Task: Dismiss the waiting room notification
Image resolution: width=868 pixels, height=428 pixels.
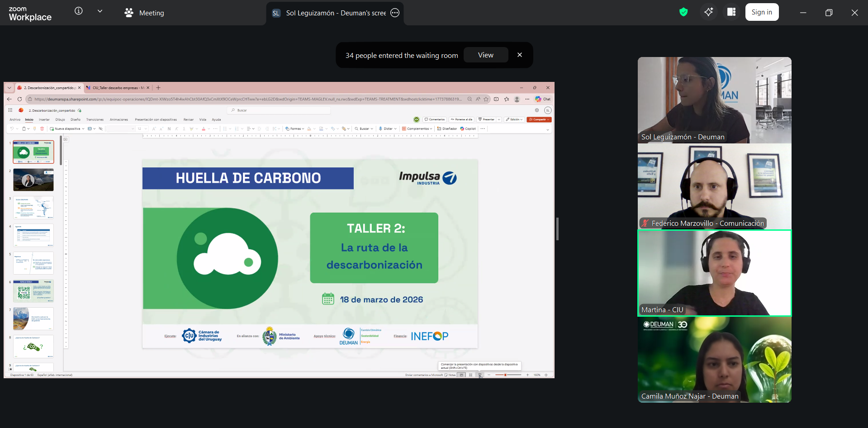Action: [x=520, y=55]
